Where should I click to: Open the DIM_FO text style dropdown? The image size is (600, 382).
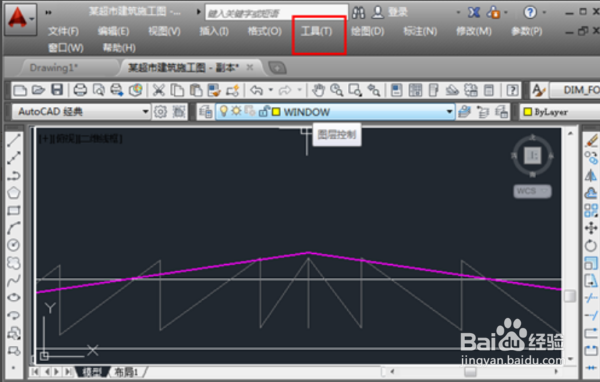pyautogui.click(x=575, y=90)
